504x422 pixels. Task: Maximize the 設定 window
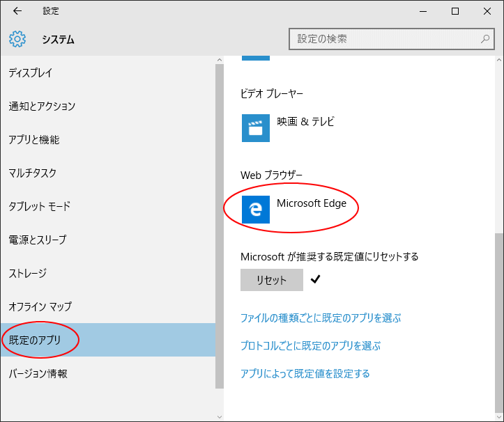point(455,11)
